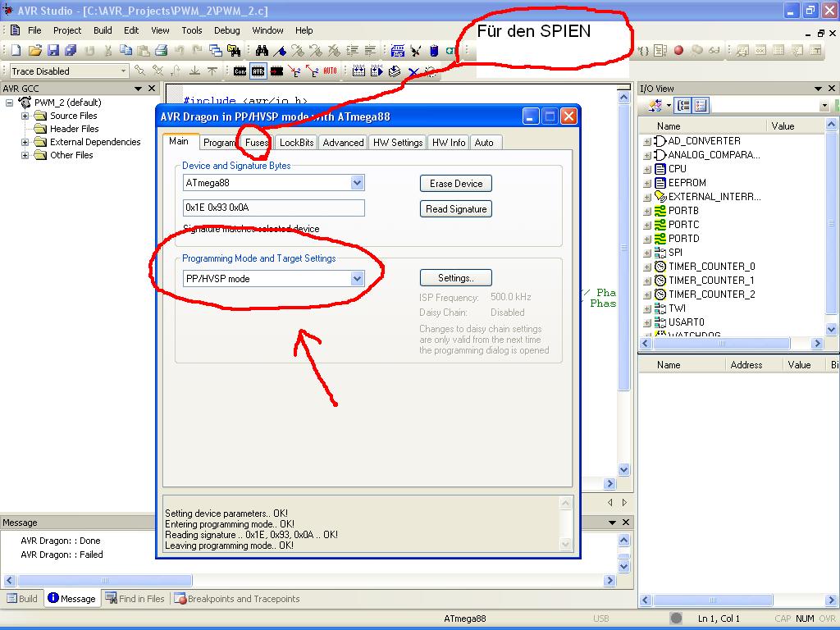Open the Build menu

coord(103,30)
